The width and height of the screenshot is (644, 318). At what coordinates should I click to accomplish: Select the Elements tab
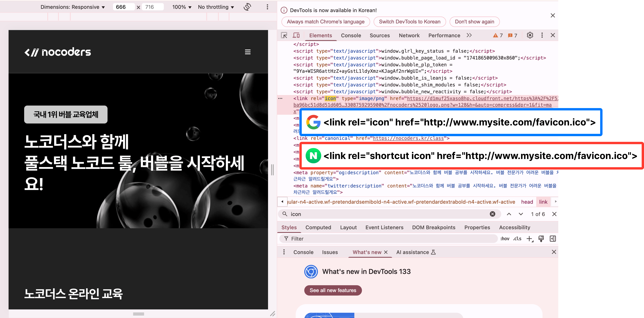(321, 36)
